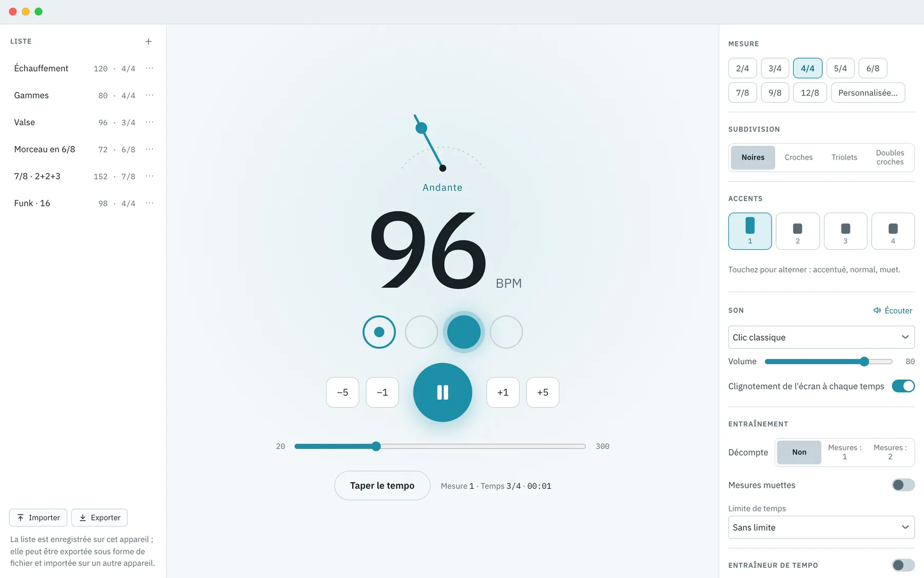Select the Noires subdivision tab
This screenshot has width=924, height=578.
coord(753,157)
